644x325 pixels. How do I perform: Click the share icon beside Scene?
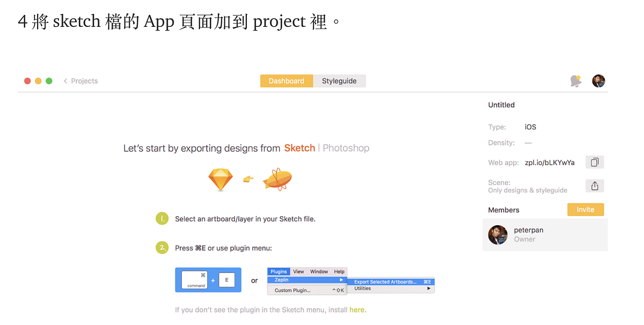pyautogui.click(x=594, y=186)
